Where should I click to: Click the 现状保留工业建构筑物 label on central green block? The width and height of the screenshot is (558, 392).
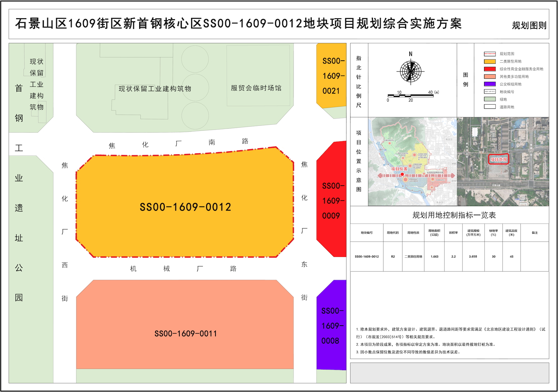155,89
